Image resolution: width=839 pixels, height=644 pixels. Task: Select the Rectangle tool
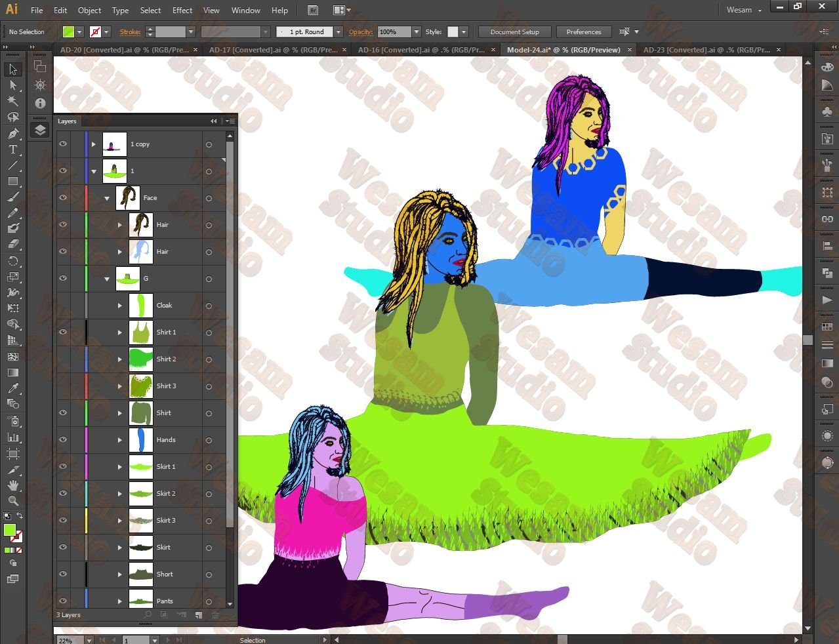(12, 181)
